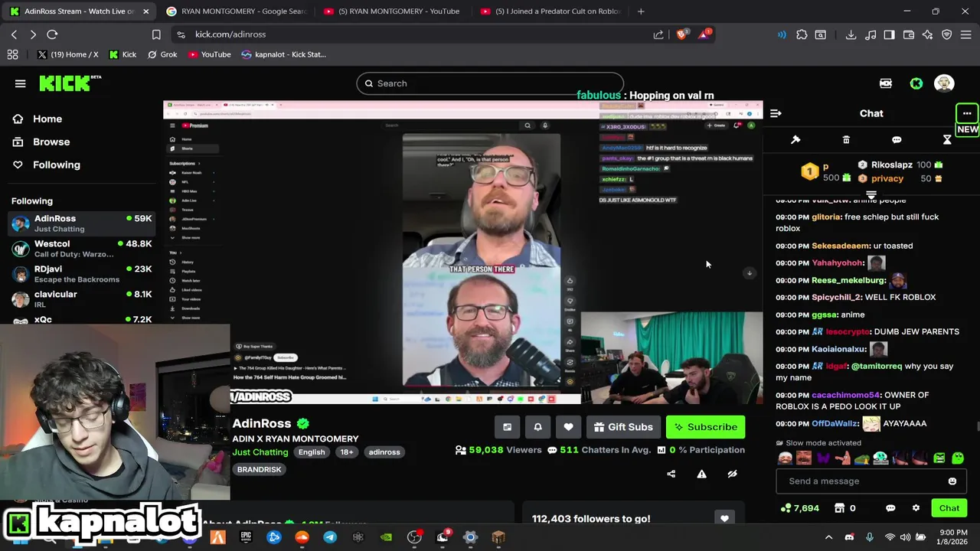
Task: Open the chat three-dots options menu
Action: 967,113
